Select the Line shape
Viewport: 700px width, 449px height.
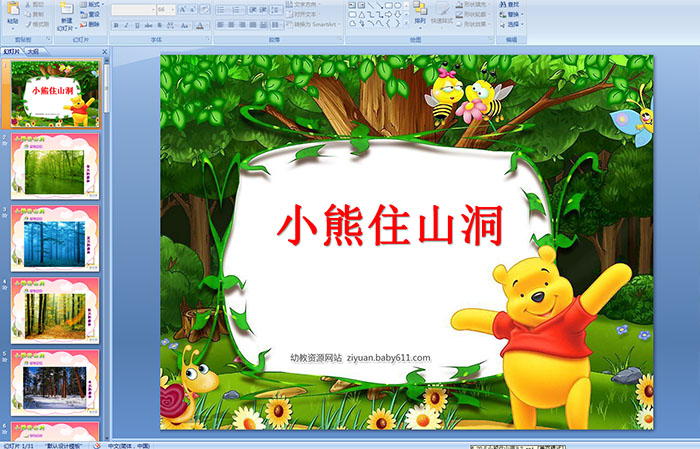click(371, 5)
